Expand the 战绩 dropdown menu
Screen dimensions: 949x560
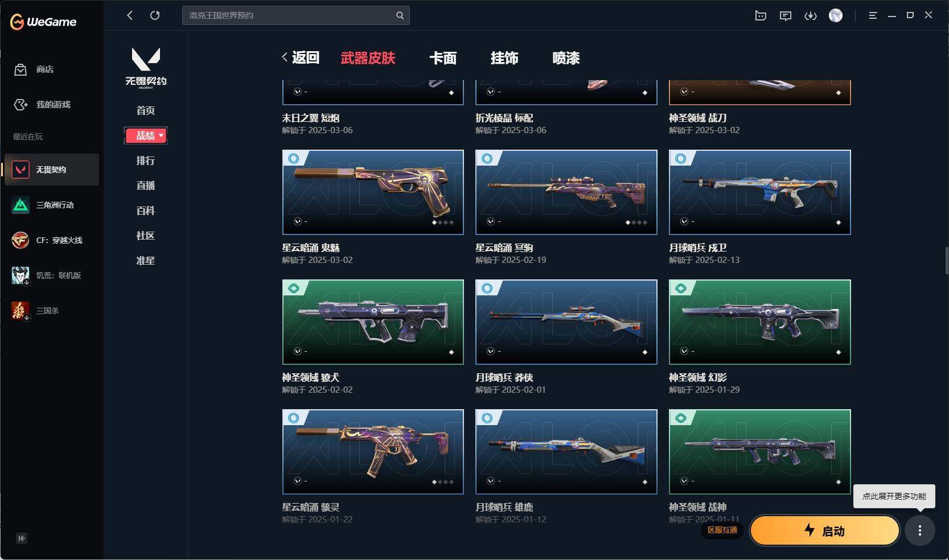click(146, 135)
